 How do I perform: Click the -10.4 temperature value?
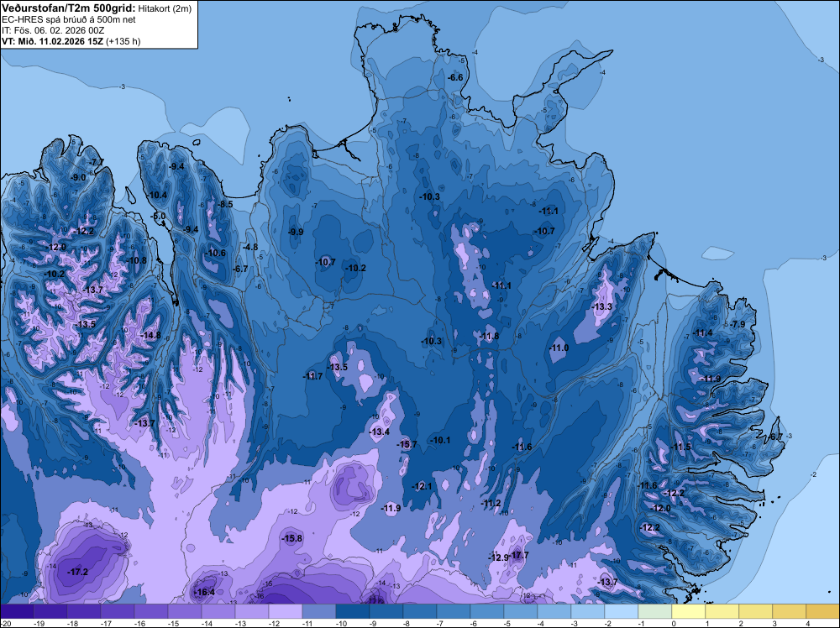tap(158, 195)
